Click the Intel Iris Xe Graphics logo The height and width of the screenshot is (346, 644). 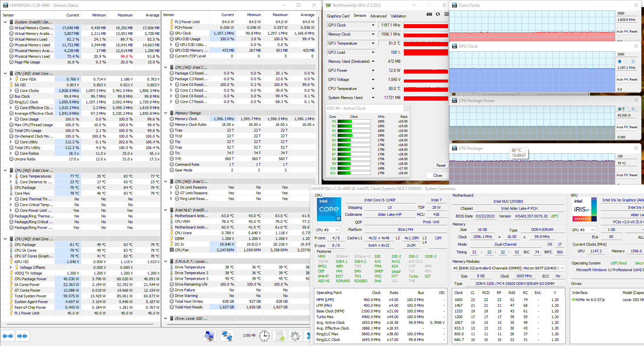(584, 209)
